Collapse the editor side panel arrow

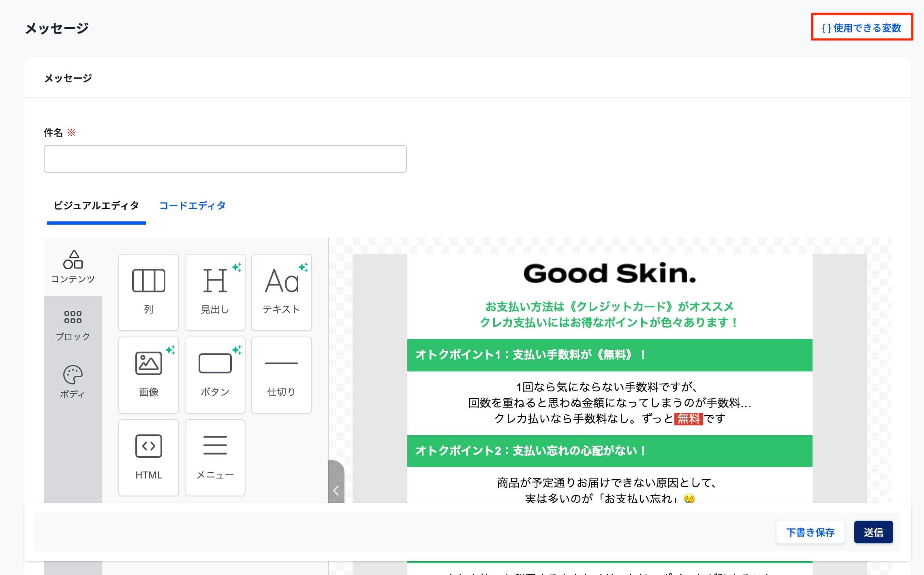pos(336,490)
